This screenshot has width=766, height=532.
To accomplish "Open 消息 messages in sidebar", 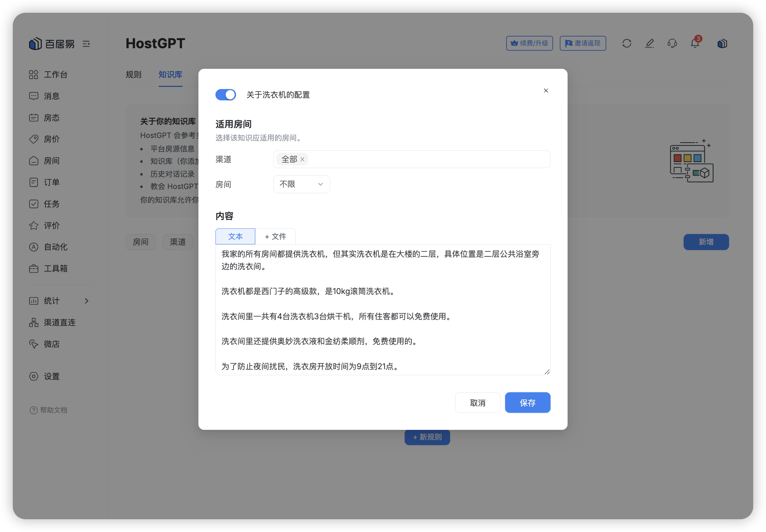I will point(51,96).
